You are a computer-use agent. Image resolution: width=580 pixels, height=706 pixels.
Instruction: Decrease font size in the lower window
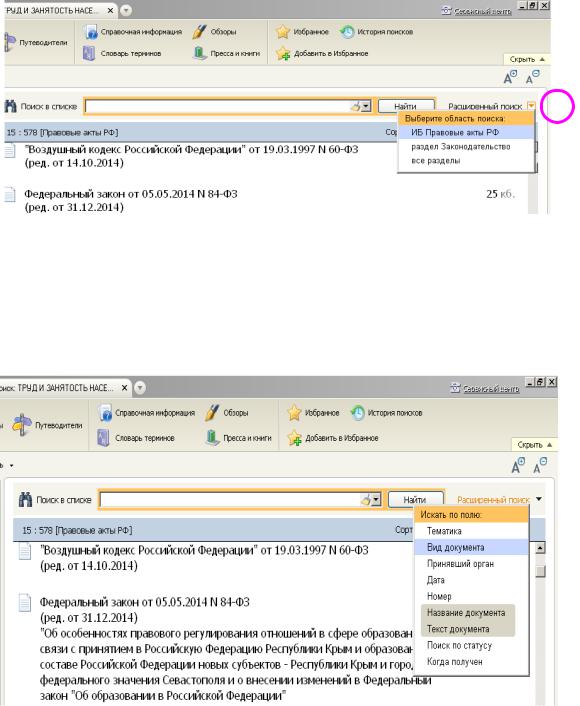540,465
